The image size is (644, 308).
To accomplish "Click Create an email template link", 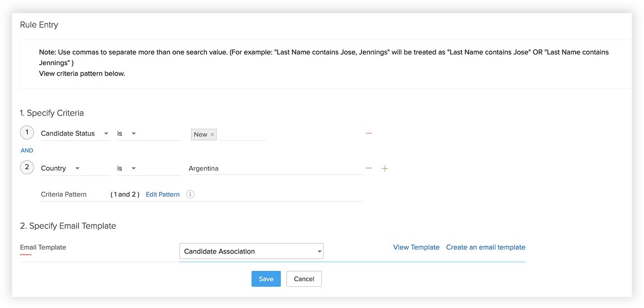I will pyautogui.click(x=485, y=247).
